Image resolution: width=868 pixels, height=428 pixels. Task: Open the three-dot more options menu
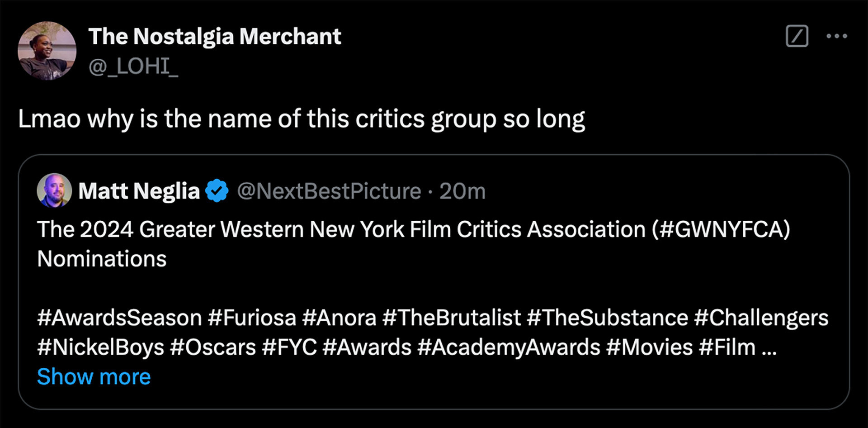(836, 36)
